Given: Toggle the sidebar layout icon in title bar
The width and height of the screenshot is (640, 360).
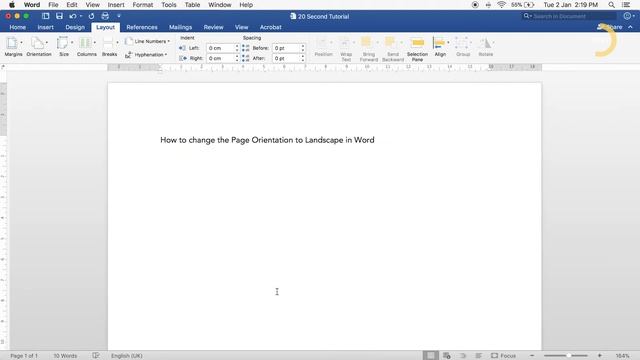Looking at the screenshot, I should pos(46,16).
